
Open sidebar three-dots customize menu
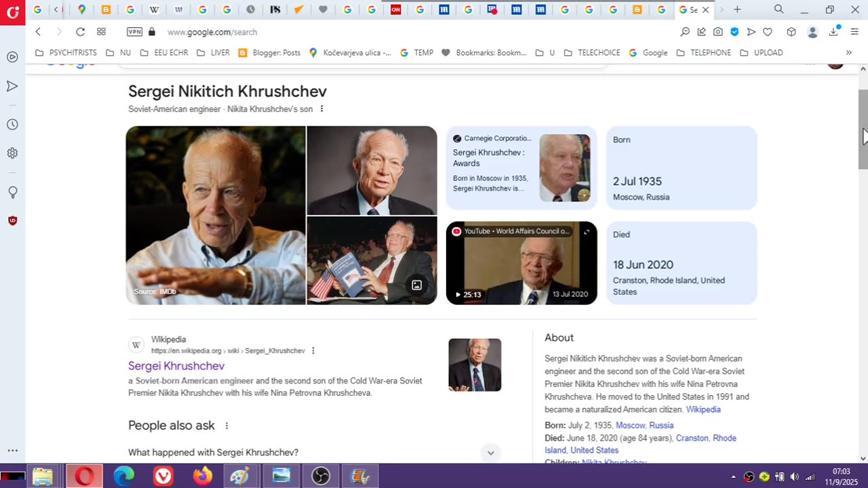pos(12,450)
